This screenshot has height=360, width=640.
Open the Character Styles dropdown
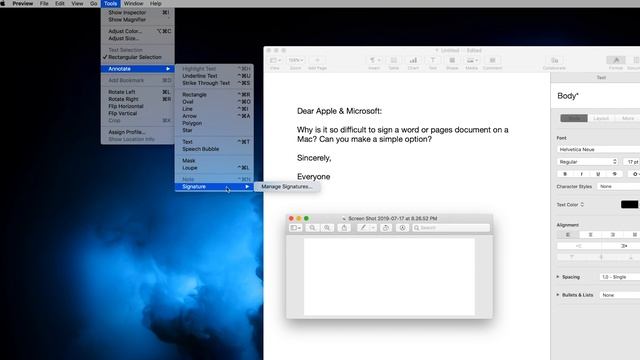coord(618,186)
